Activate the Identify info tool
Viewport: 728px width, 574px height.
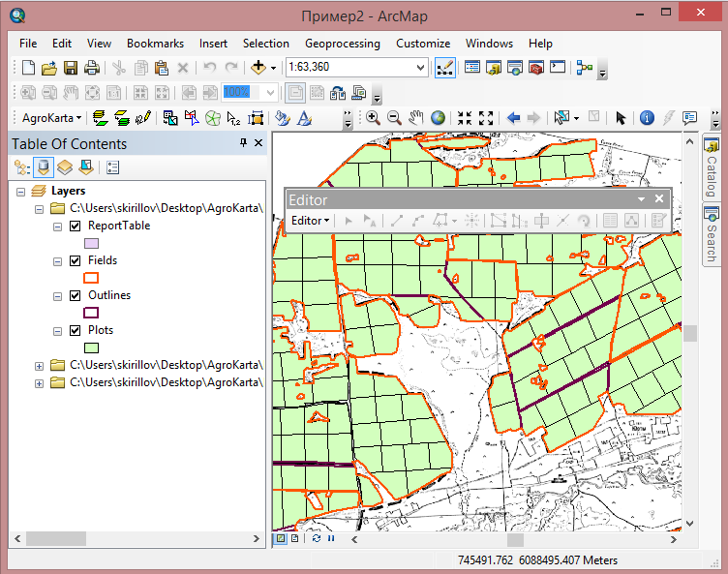(x=646, y=118)
